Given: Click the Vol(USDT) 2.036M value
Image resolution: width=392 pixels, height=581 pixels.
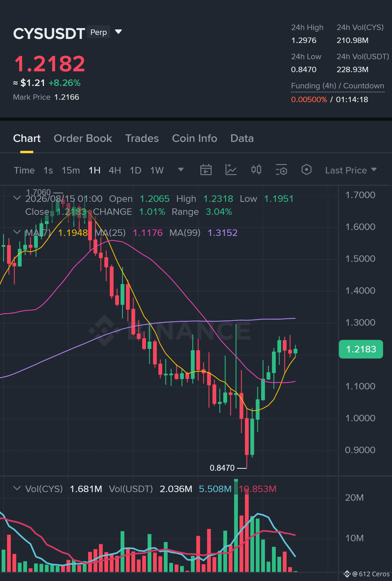Looking at the screenshot, I should point(176,489).
